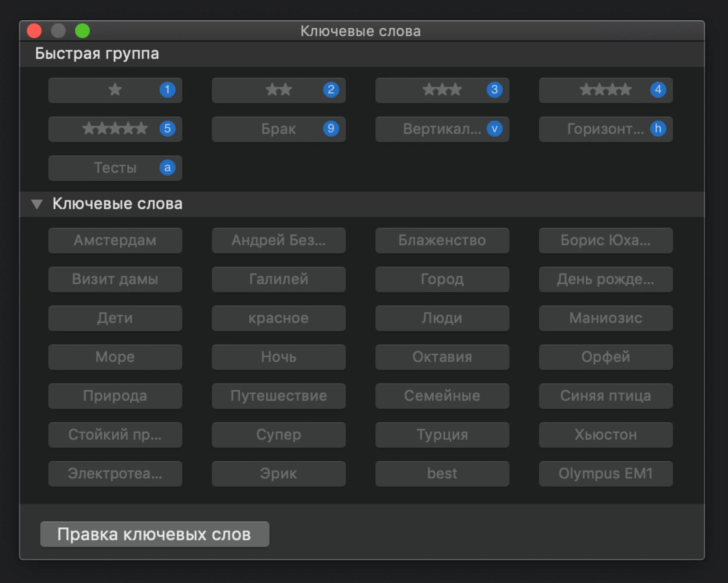Choose the День рожде... keyword
728x583 pixels.
tap(606, 279)
